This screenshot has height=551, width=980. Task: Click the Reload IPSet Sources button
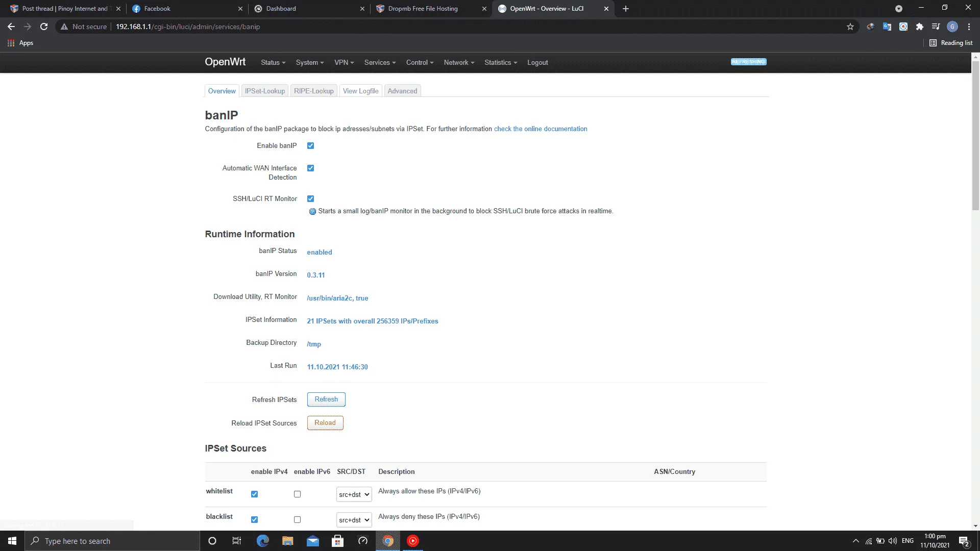[x=325, y=423]
